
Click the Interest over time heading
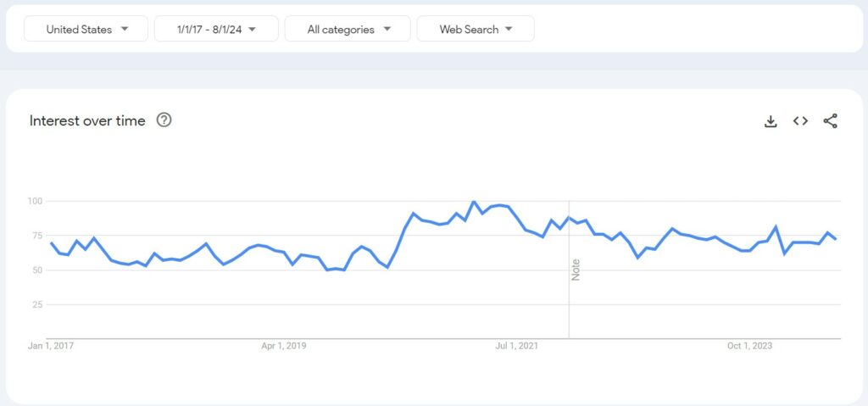pos(87,120)
